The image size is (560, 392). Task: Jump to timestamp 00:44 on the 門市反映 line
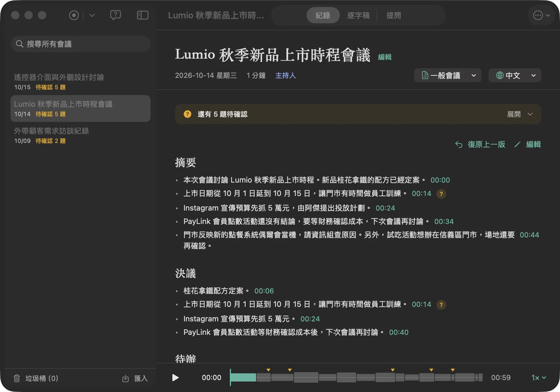(529, 235)
